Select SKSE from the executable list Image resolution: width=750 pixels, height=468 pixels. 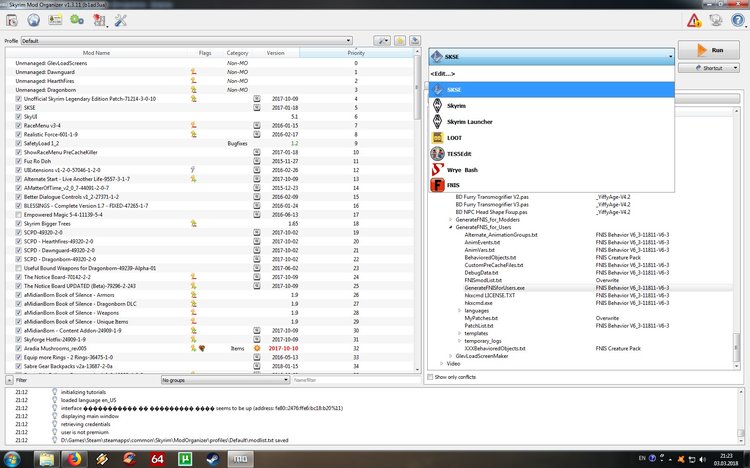[x=551, y=89]
